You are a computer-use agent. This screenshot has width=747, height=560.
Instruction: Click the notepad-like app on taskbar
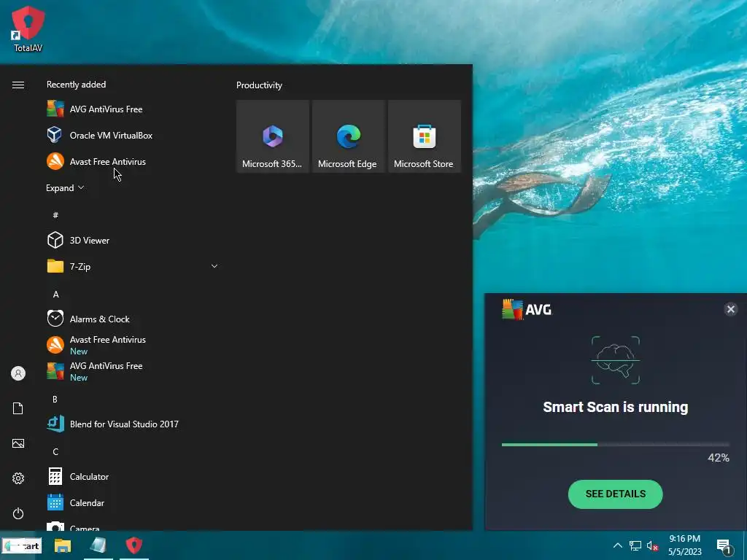pos(98,545)
